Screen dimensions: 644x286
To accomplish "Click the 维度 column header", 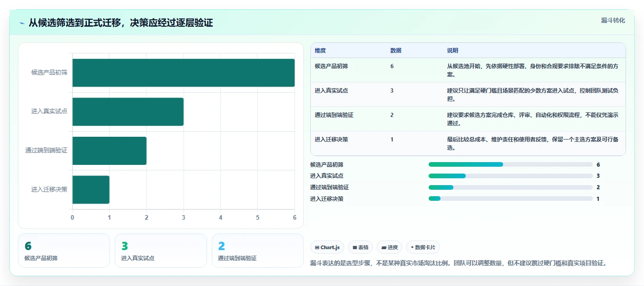I will pyautogui.click(x=320, y=51).
